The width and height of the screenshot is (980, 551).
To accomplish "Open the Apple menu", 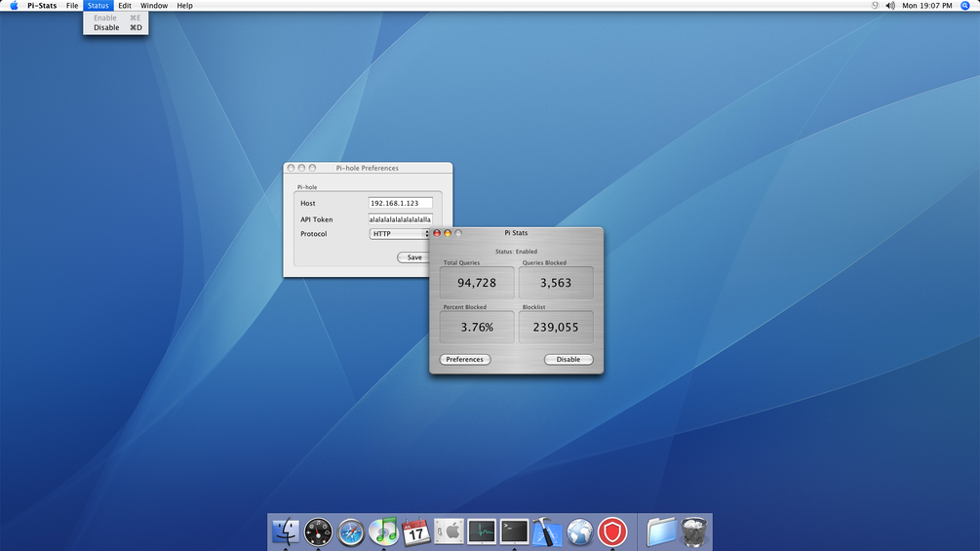I will point(14,6).
